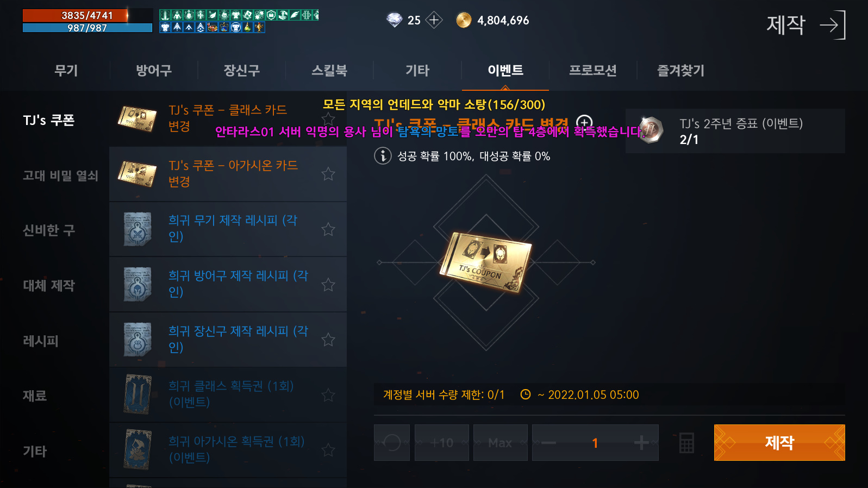The width and height of the screenshot is (868, 488).
Task: Reset quantity with the circular refresh icon
Action: click(x=392, y=443)
